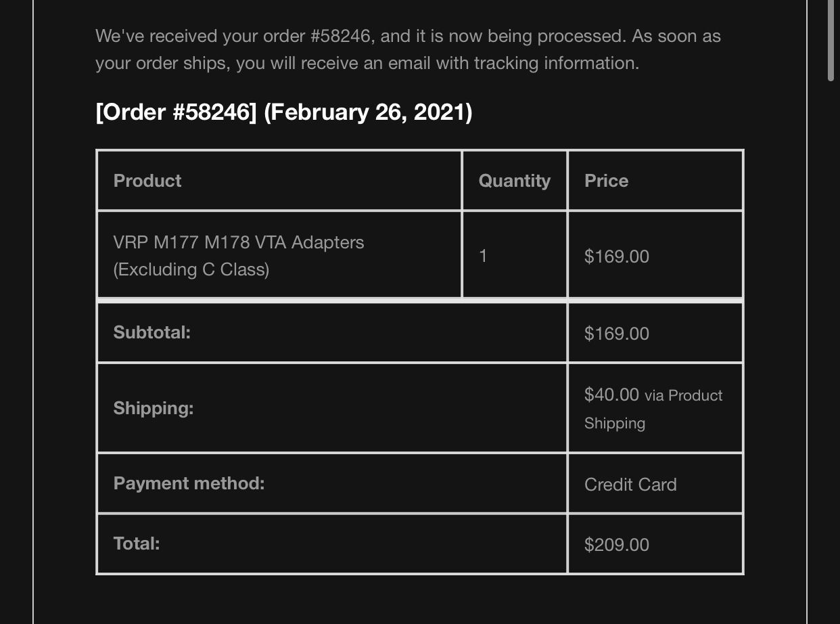Screen dimensions: 840x624
Task: Click the $169.00 subtotal amount
Action: [x=616, y=334]
